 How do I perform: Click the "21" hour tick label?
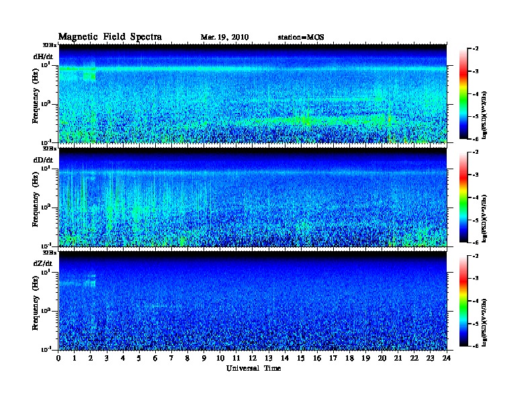(x=398, y=359)
